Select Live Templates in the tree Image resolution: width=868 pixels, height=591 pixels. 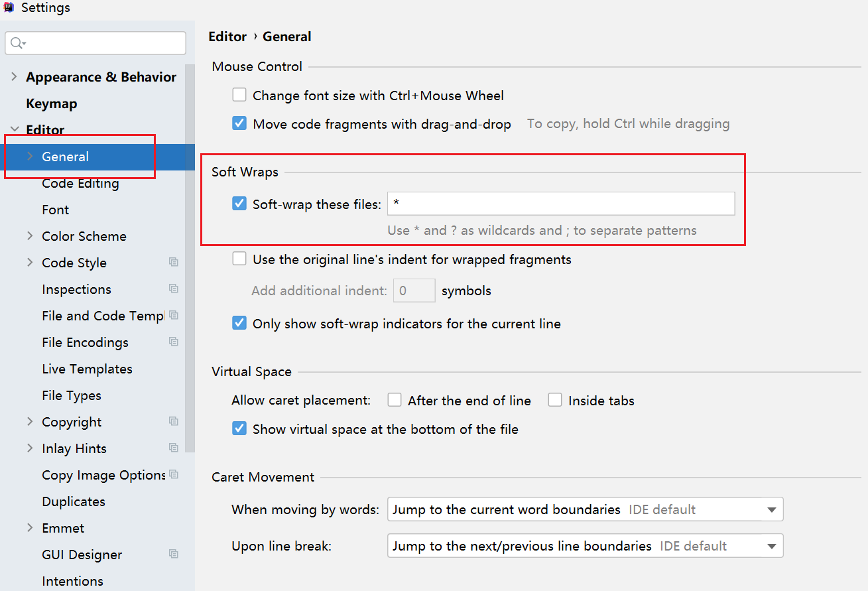click(x=87, y=369)
